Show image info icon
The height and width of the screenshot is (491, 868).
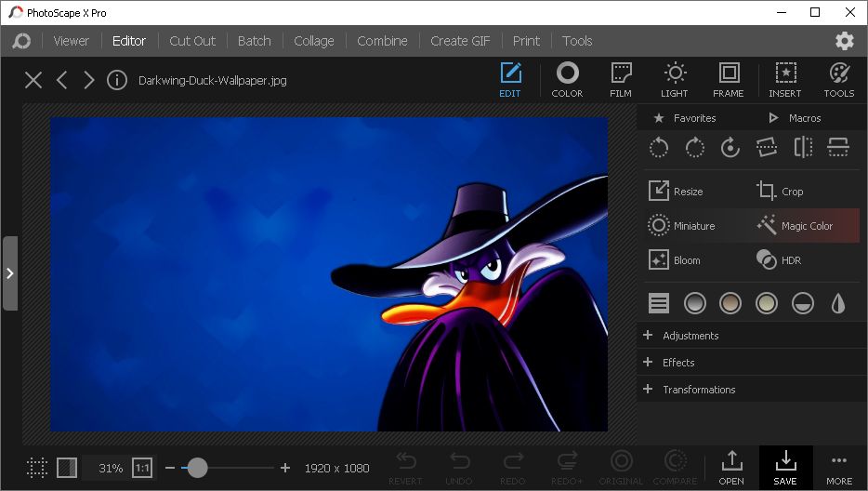(x=117, y=80)
